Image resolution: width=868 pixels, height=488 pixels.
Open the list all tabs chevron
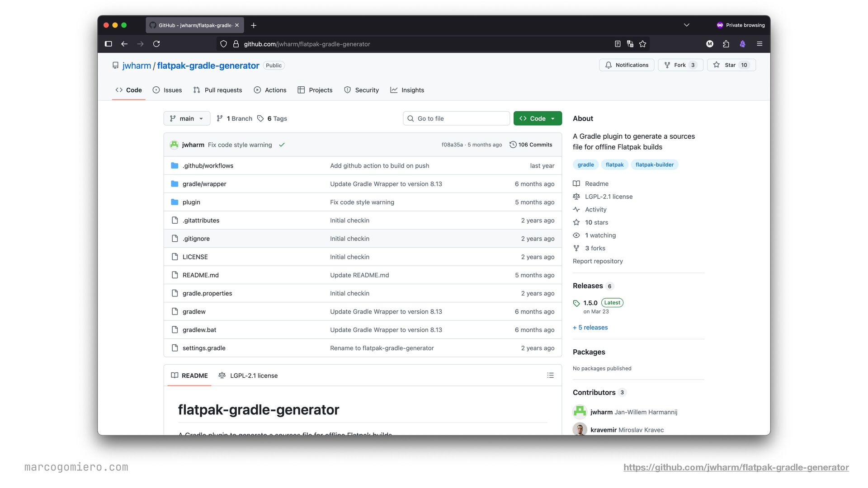tap(687, 25)
